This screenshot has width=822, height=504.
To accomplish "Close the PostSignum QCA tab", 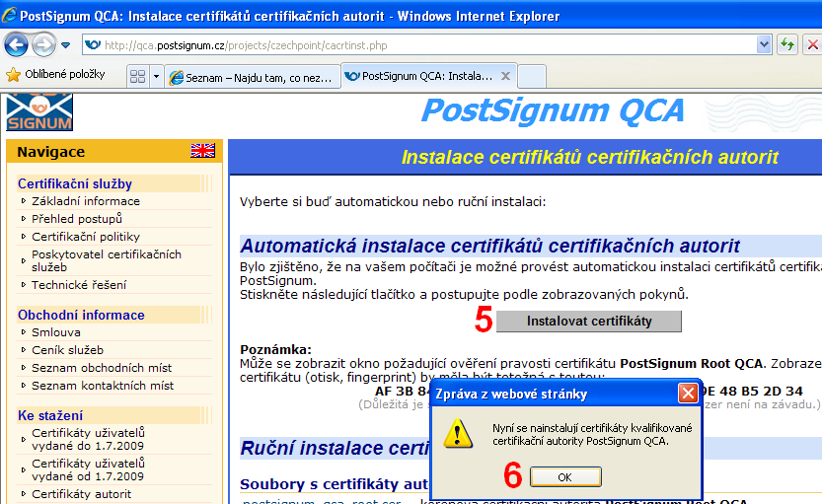I will [505, 76].
